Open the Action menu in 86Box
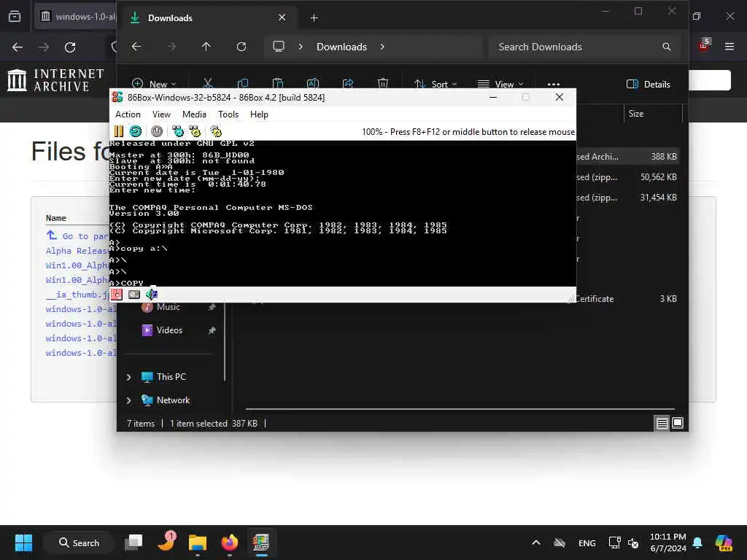Screen dimensions: 747x560 128,114
